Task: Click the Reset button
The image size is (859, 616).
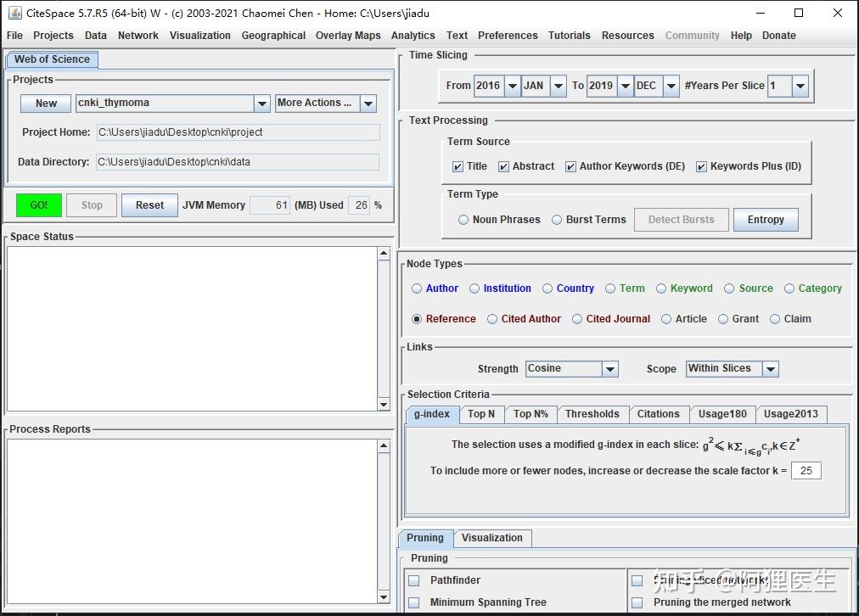Action: (149, 205)
